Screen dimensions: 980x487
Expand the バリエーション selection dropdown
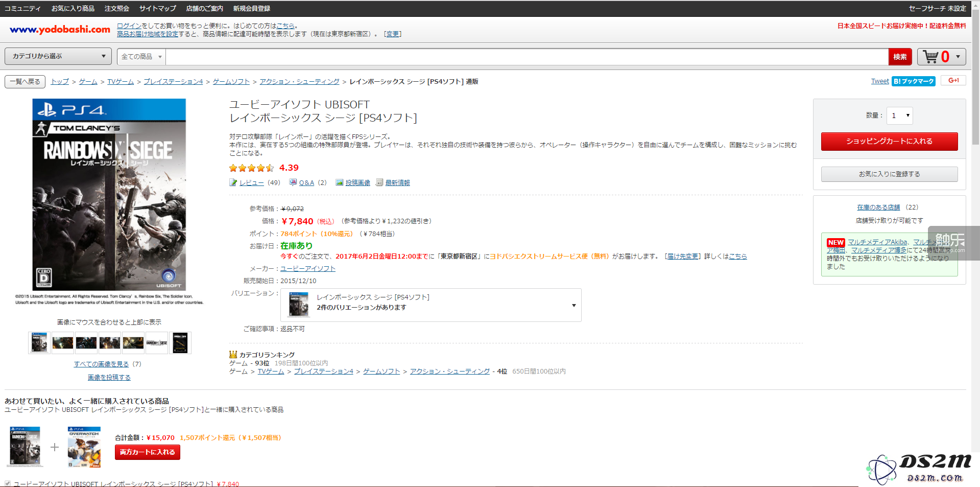coord(431,305)
